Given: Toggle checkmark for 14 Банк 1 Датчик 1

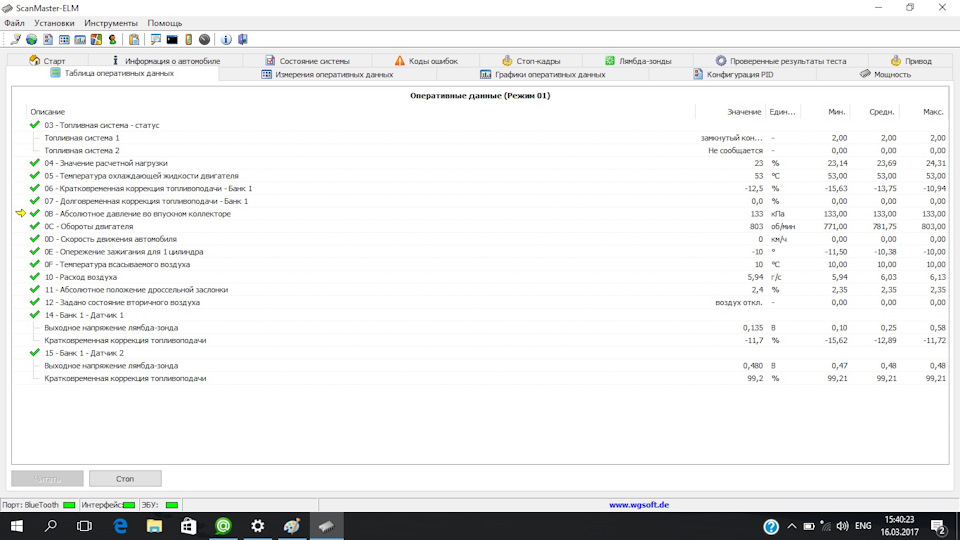Looking at the screenshot, I should 35,315.
